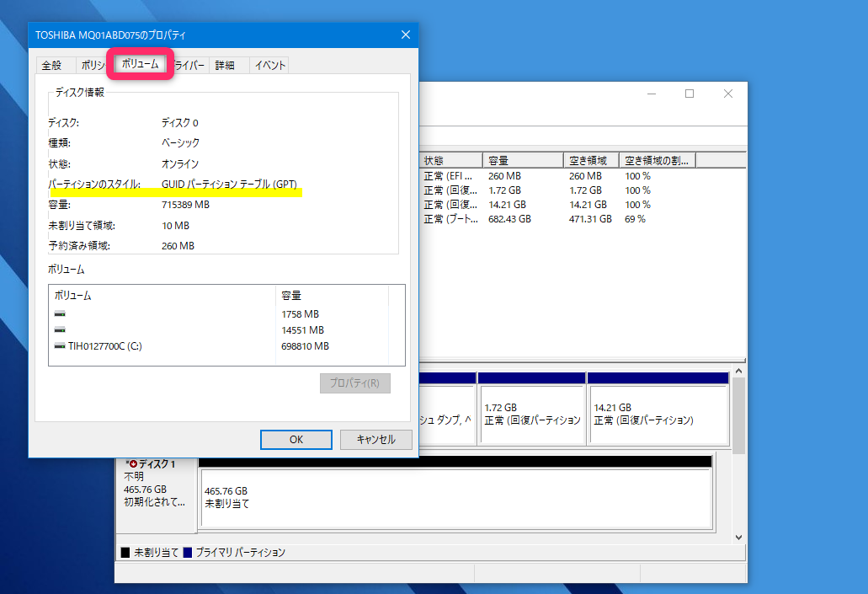Sort by the 空き領域 column header
The image size is (868, 594).
[591, 160]
